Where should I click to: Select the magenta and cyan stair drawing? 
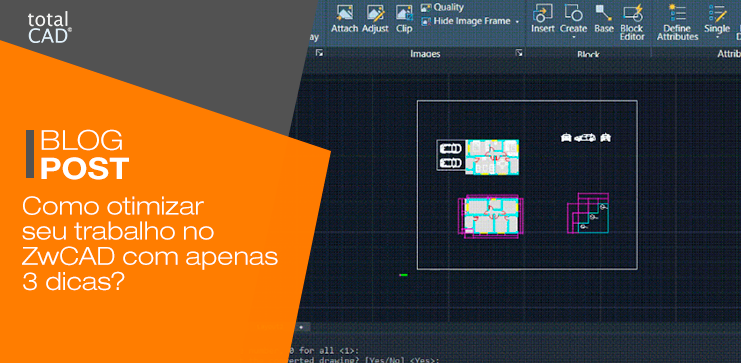587,213
